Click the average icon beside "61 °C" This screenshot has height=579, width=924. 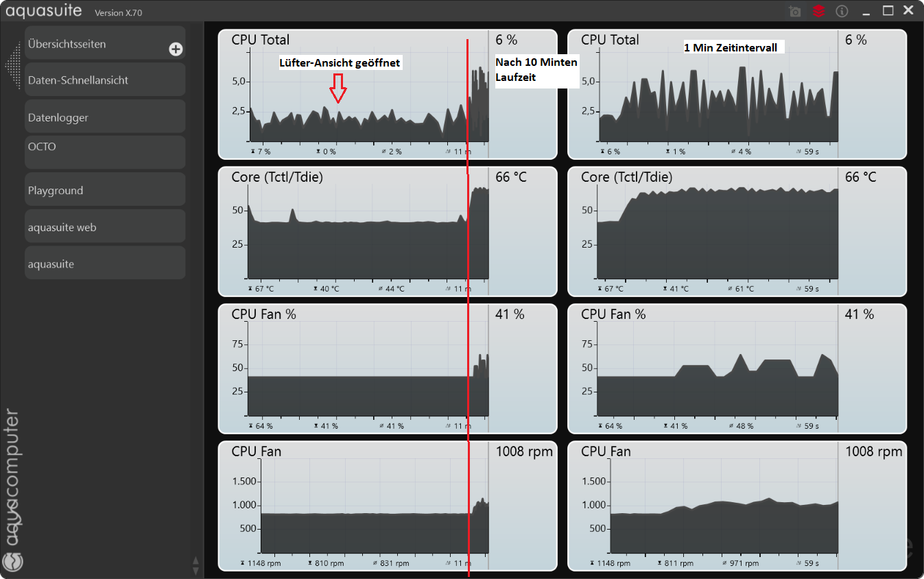(731, 289)
